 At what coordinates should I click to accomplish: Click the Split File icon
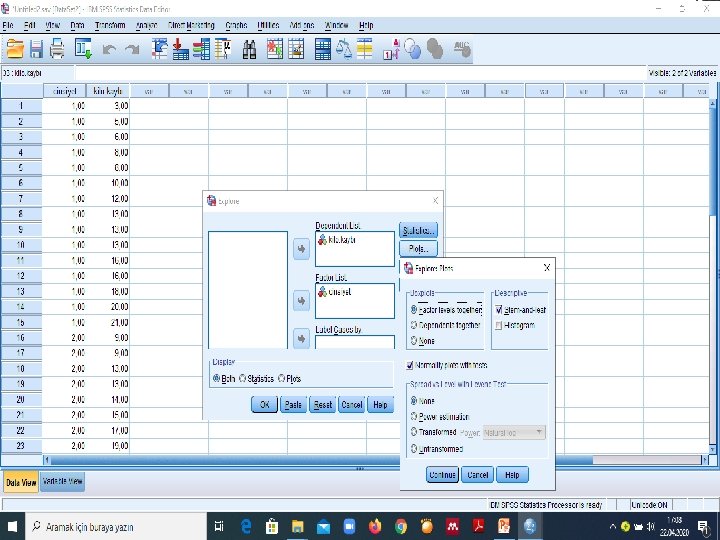(323, 49)
